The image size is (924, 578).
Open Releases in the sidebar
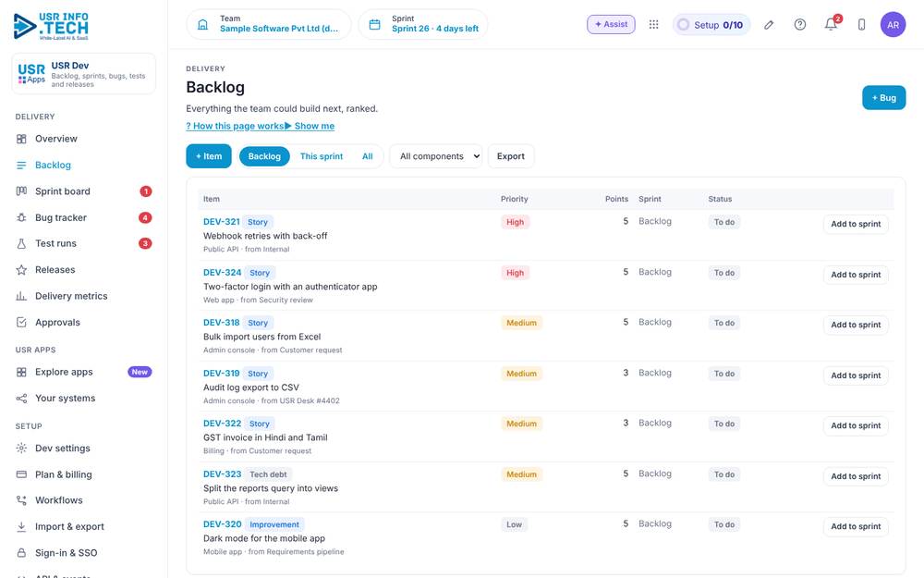[84, 269]
